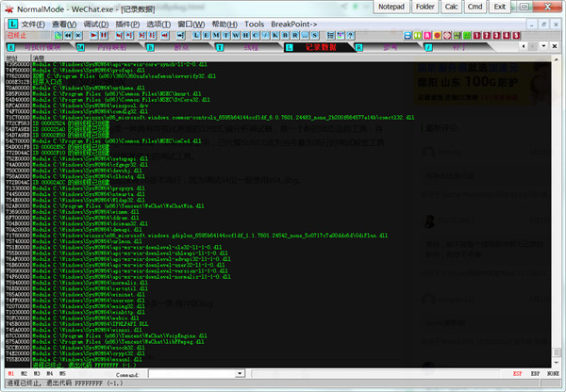Click red numbered button 1
The image size is (566, 392).
click(476, 36)
